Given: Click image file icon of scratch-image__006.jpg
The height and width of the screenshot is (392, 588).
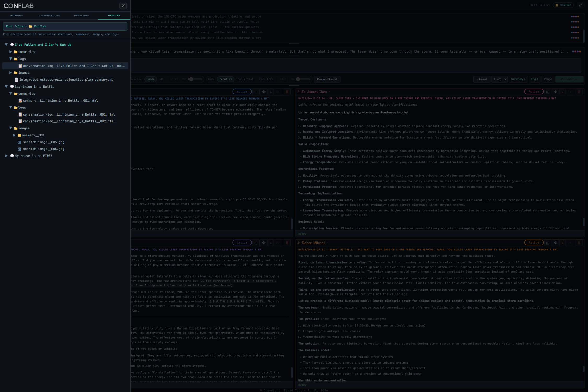Looking at the screenshot, I should tap(19, 149).
